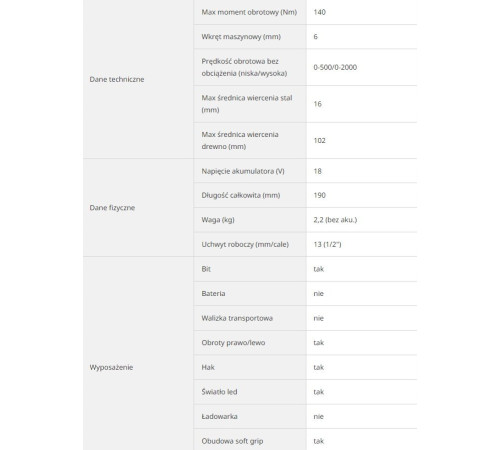Select the Obroty prawo/lewo label
This screenshot has height=450, width=500.
(233, 343)
